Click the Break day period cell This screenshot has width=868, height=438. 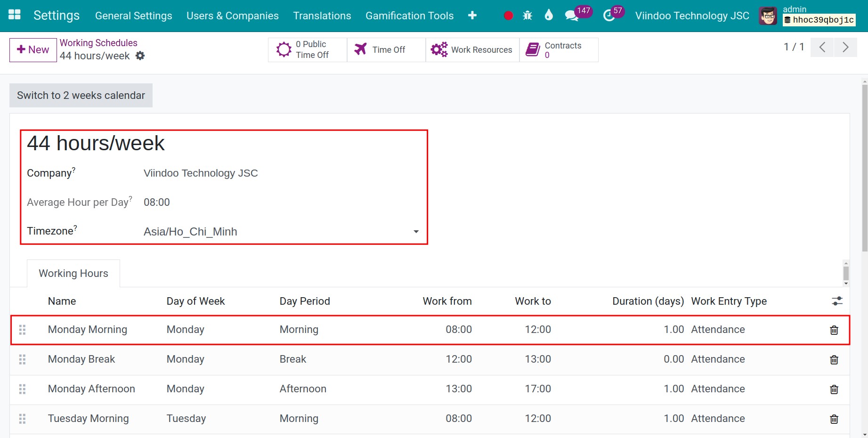point(293,359)
